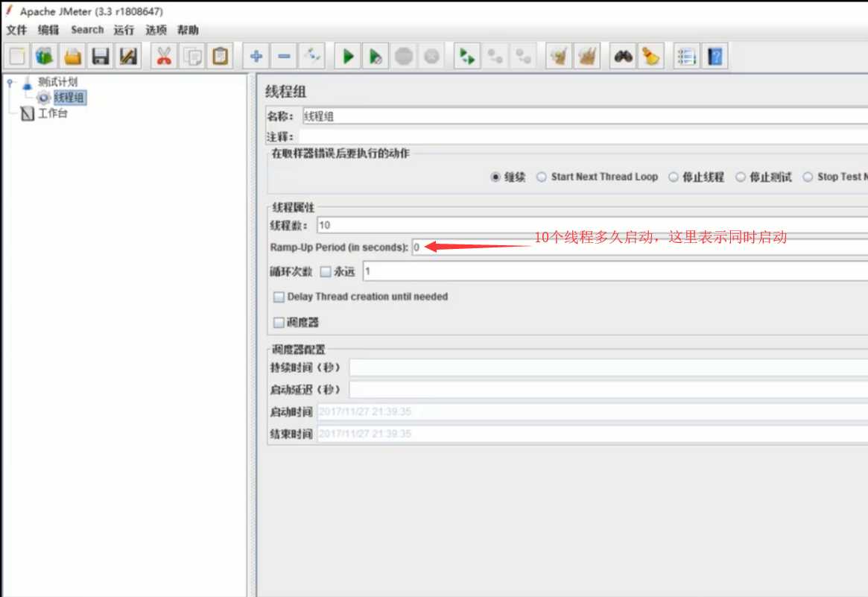Image resolution: width=868 pixels, height=597 pixels.
Task: Click the Cut scissors icon
Action: tap(164, 56)
